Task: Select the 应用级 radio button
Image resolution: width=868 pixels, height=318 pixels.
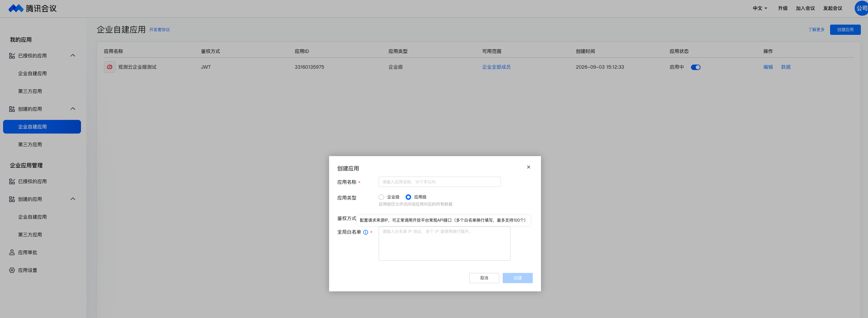Action: [408, 197]
